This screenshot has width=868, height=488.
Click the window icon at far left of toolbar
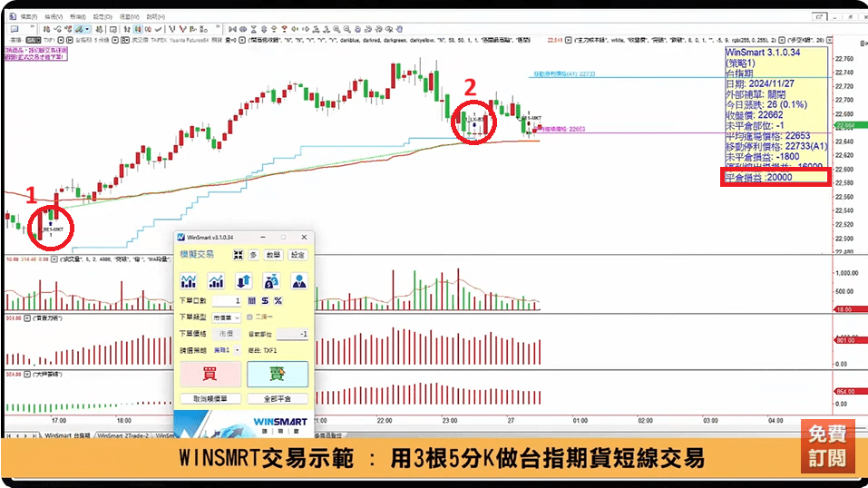[x=15, y=29]
